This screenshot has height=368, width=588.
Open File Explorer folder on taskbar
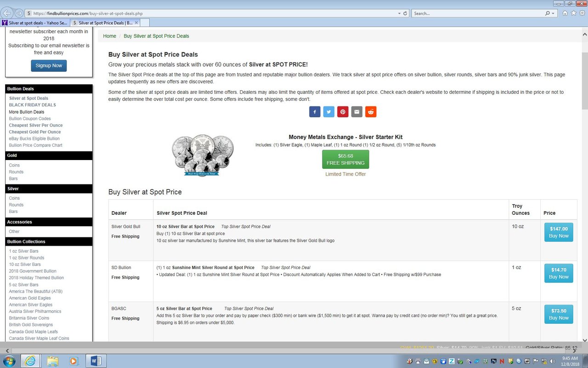[x=53, y=361]
